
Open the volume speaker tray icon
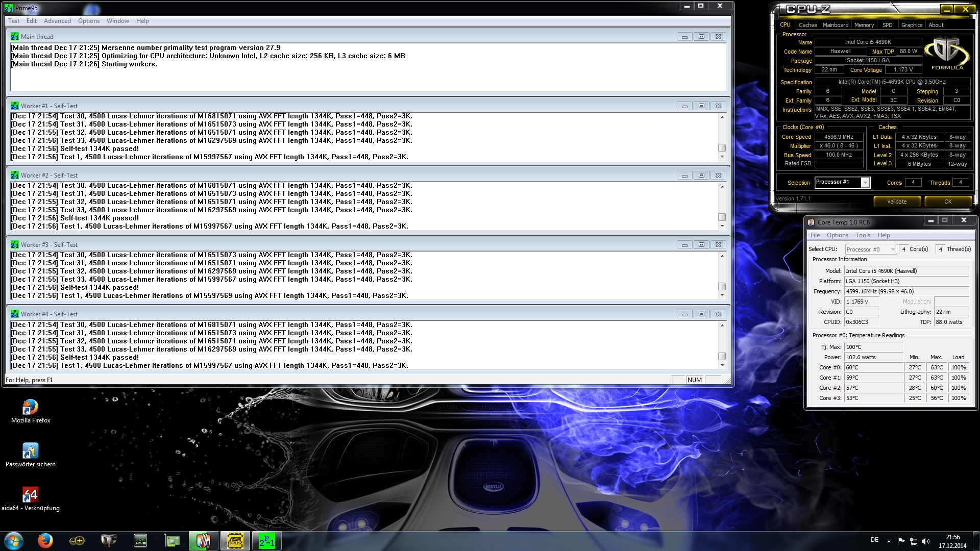pos(926,541)
